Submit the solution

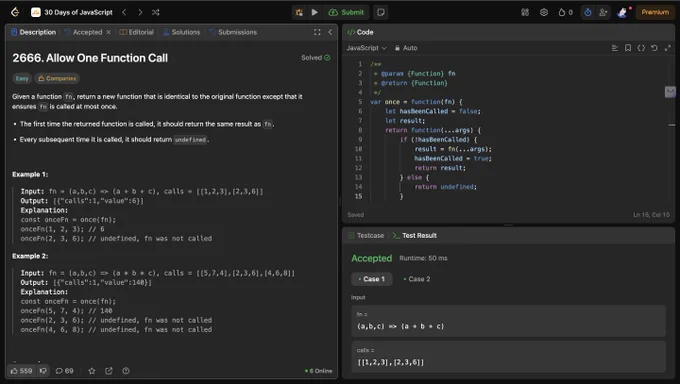pyautogui.click(x=347, y=12)
